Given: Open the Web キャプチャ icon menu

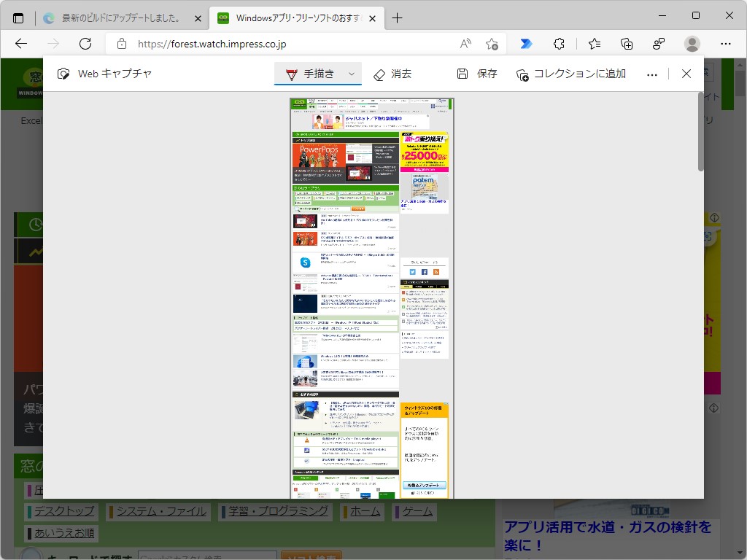Looking at the screenshot, I should point(63,74).
